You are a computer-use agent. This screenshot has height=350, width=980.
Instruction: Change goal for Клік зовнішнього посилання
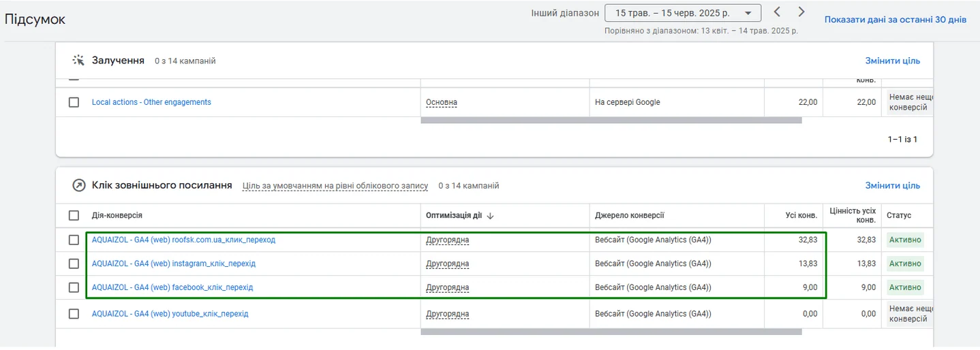[892, 185]
